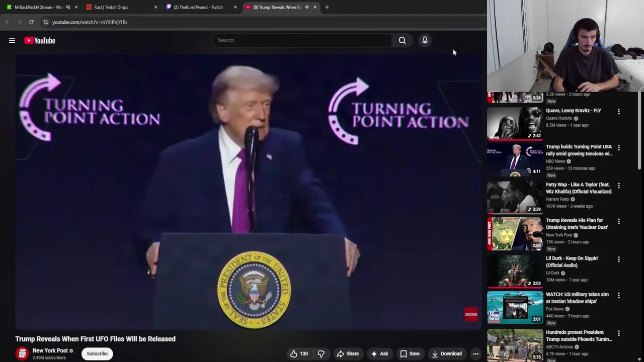Click the search magnifier button
This screenshot has width=644, height=362.
pyautogui.click(x=402, y=40)
